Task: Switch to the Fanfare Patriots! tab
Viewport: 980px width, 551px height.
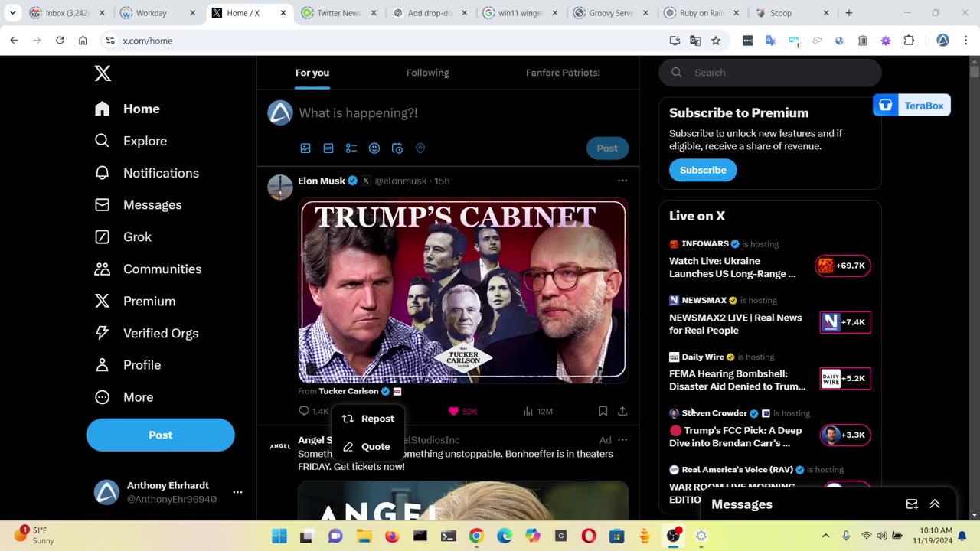Action: 563,73
